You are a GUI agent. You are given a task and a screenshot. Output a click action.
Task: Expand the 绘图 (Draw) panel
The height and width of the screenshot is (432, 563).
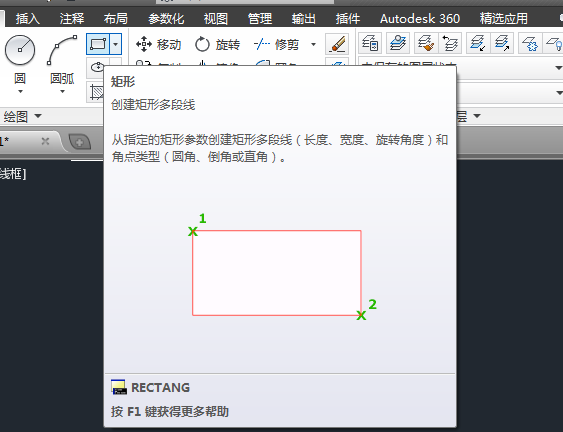[22, 116]
